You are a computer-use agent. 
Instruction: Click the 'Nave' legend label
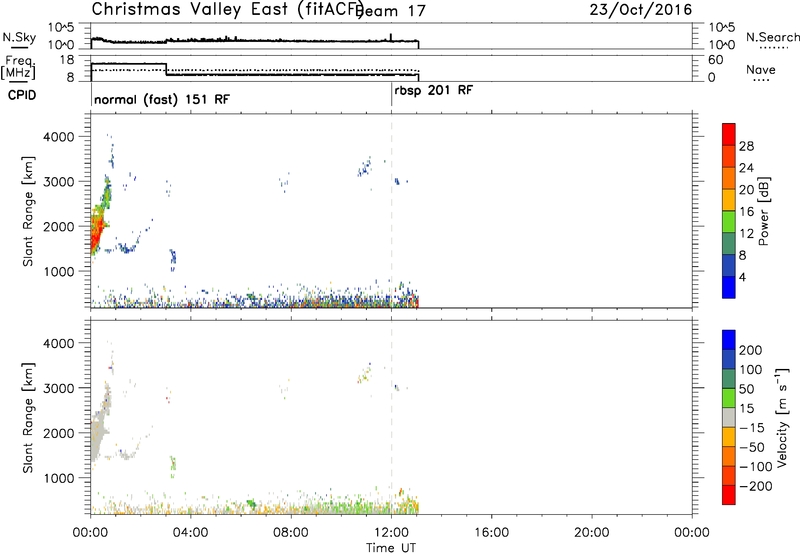click(x=761, y=70)
